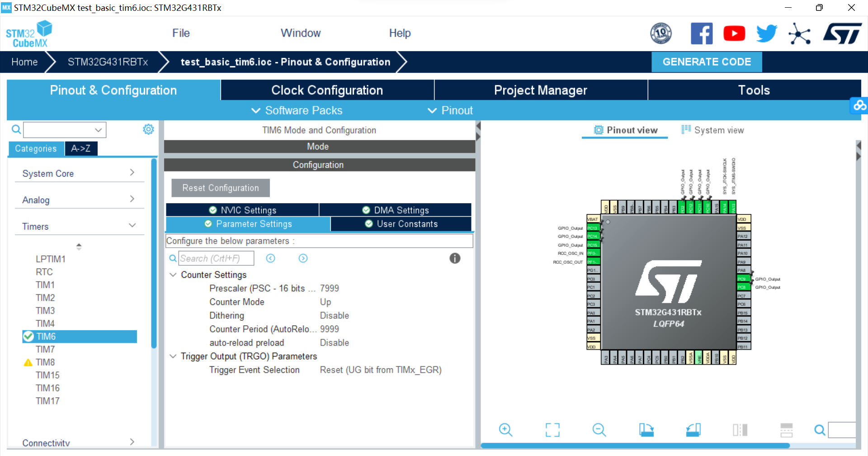This screenshot has height=456, width=868.
Task: Show parameter info icon
Action: coord(455,258)
